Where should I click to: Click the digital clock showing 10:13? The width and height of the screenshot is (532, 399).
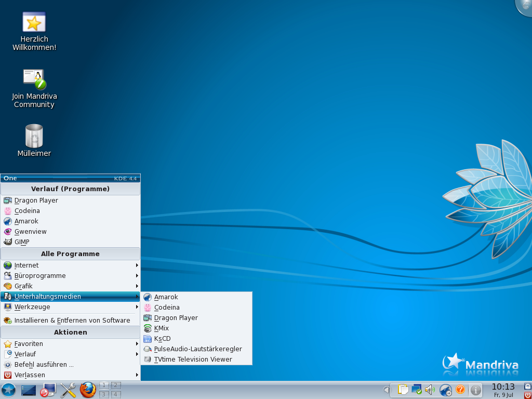coord(502,387)
